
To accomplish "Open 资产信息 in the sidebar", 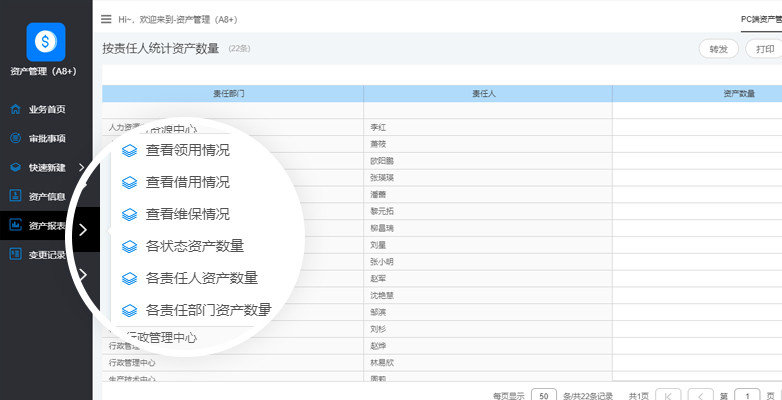I will point(46,196).
